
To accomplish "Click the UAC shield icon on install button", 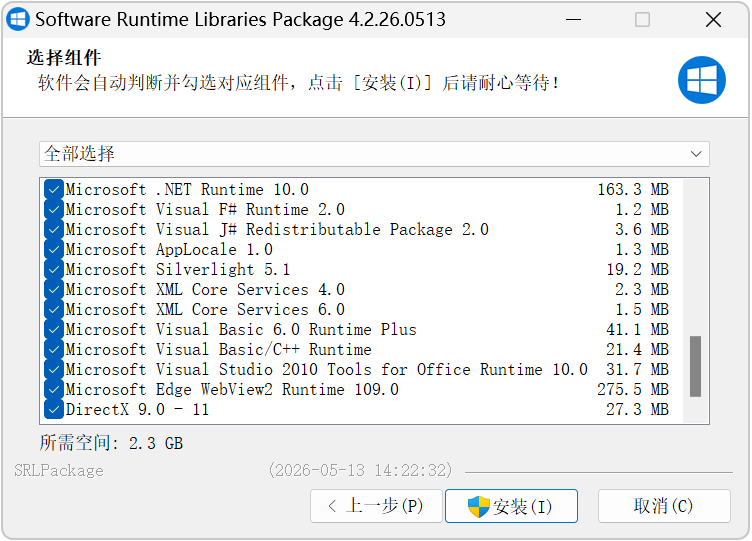I will 478,506.
